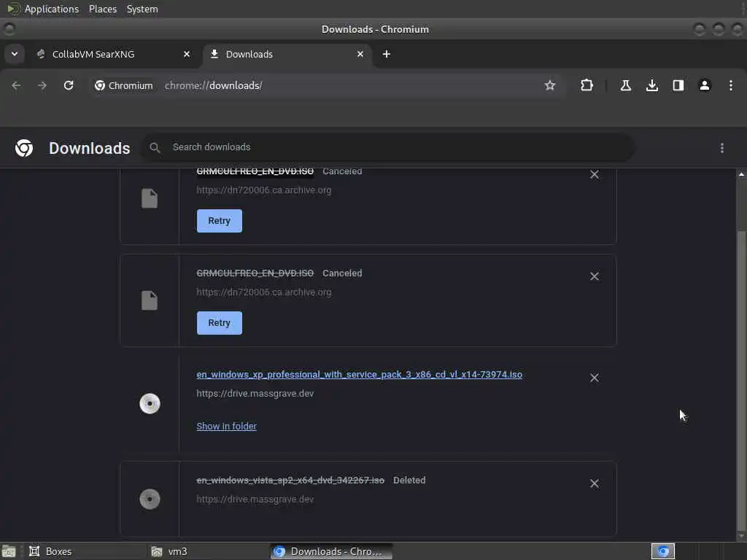
Task: Click the disc icon of Windows XP ISO
Action: [150, 404]
